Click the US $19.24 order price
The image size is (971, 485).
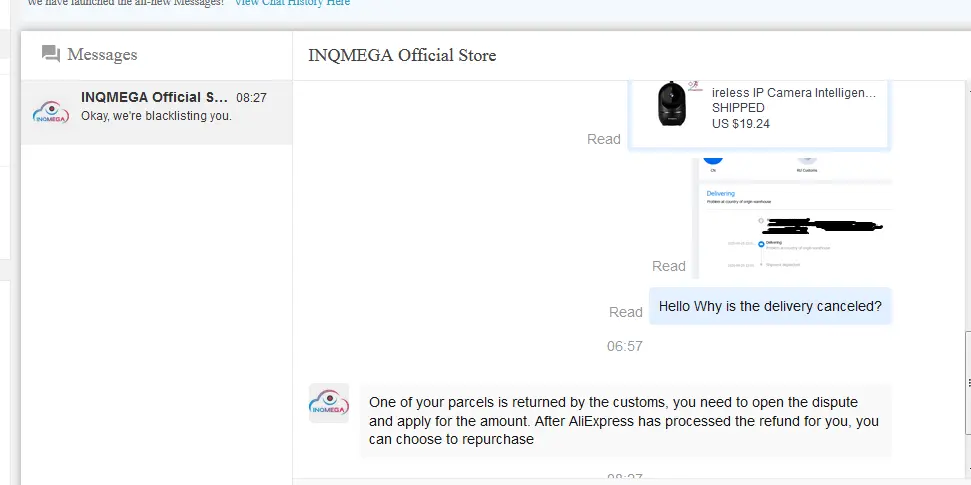tap(741, 124)
